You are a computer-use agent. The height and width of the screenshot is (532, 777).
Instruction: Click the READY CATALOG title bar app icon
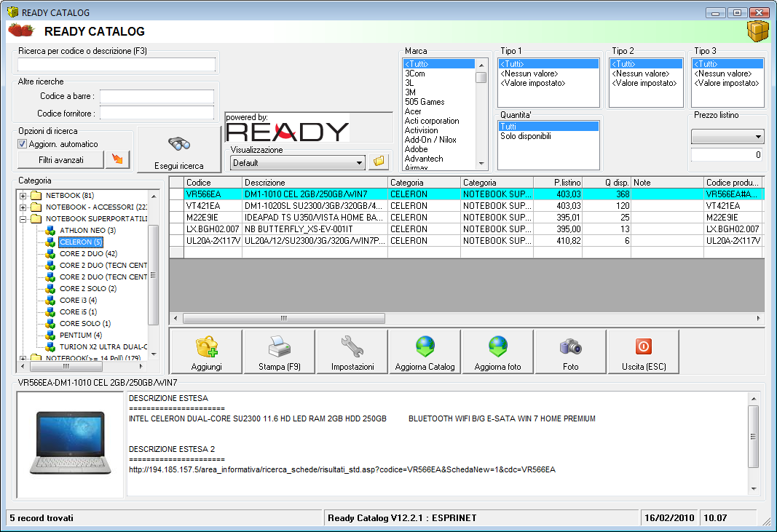13,12
